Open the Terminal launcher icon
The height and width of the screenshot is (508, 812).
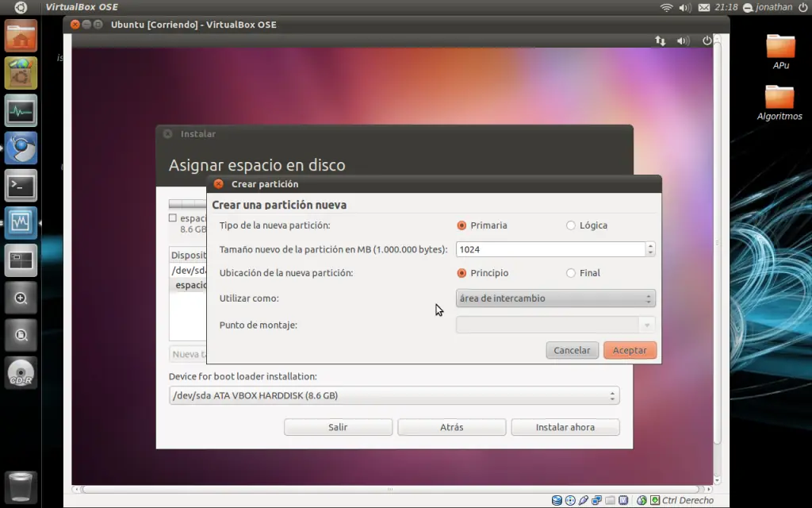tap(21, 185)
